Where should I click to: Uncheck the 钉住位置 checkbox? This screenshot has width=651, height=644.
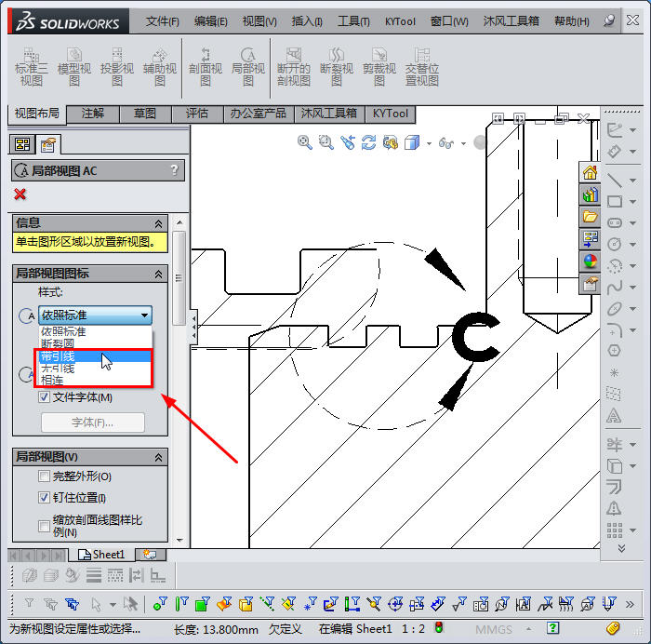pos(45,498)
